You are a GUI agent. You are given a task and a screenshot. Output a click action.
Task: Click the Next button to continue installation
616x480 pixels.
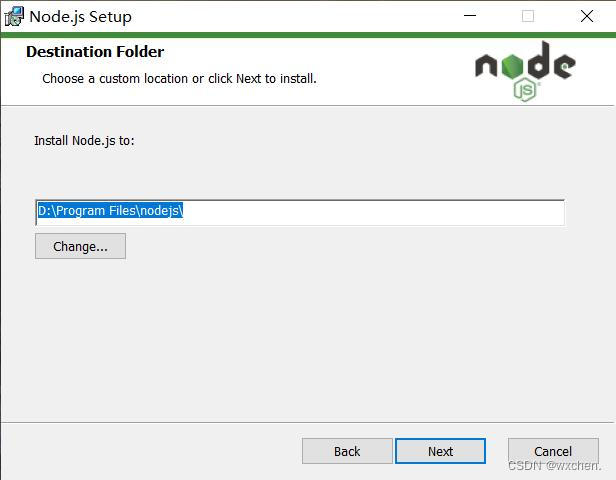[440, 451]
